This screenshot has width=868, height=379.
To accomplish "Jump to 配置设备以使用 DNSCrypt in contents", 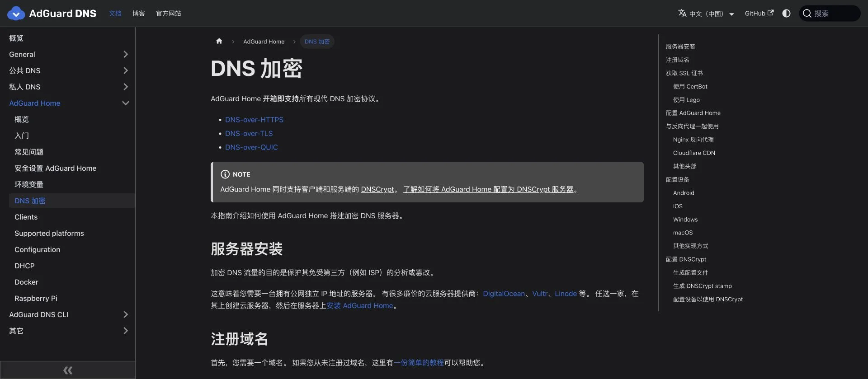I will 708,299.
